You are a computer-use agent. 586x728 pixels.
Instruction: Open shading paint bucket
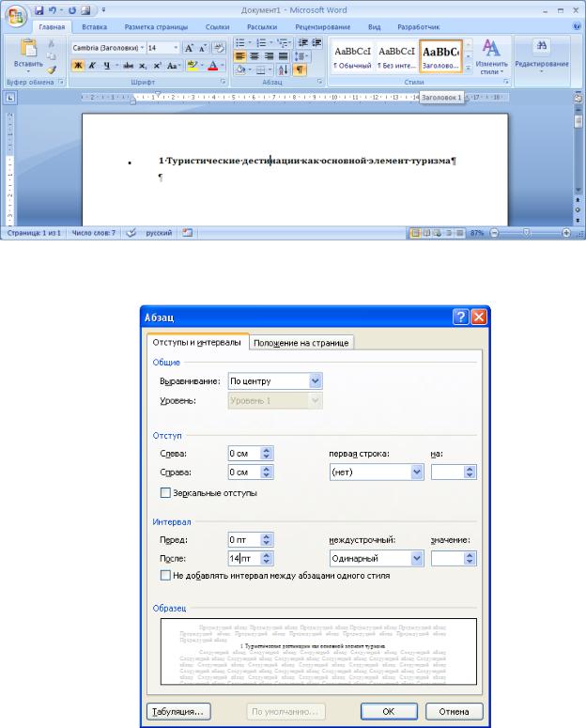240,70
